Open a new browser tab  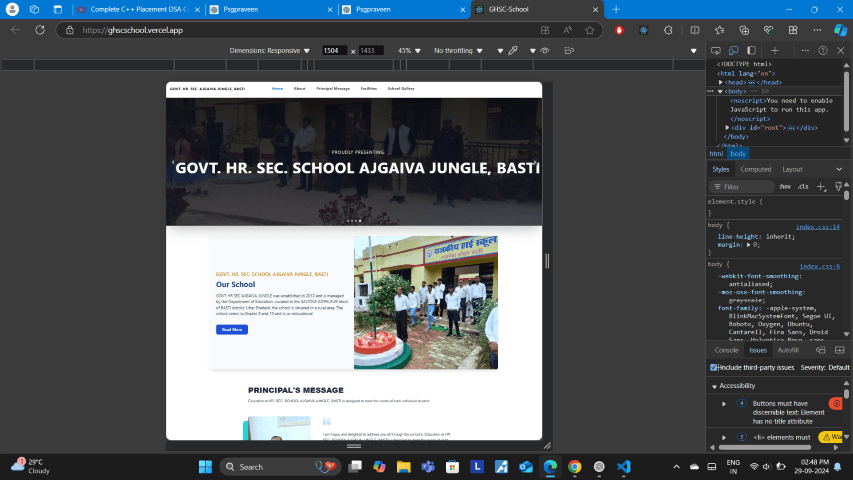pos(616,9)
